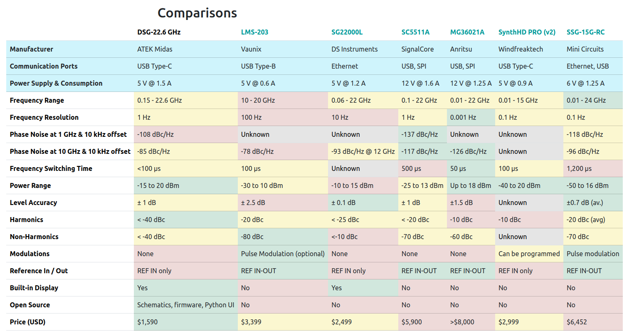Follow the SC5511A link
Screen dimensions: 644x336
tap(415, 32)
